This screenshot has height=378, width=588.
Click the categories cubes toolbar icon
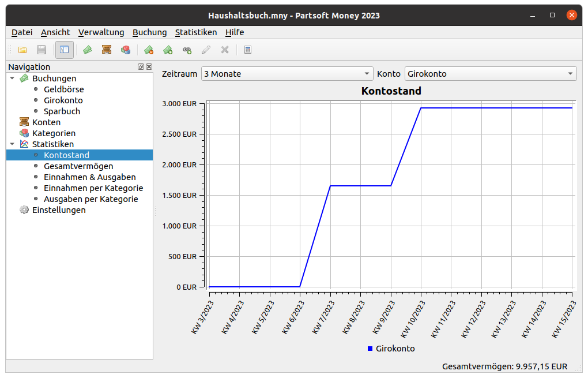(125, 50)
